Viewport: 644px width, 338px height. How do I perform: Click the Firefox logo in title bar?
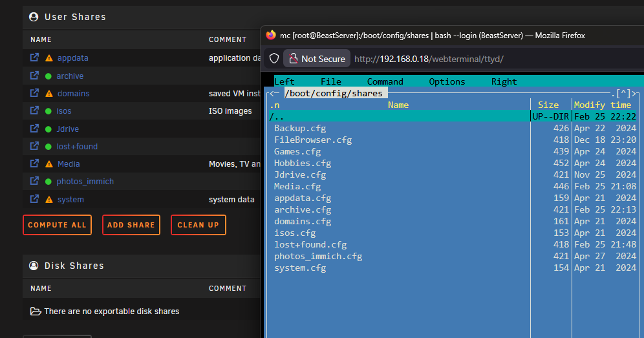point(271,35)
